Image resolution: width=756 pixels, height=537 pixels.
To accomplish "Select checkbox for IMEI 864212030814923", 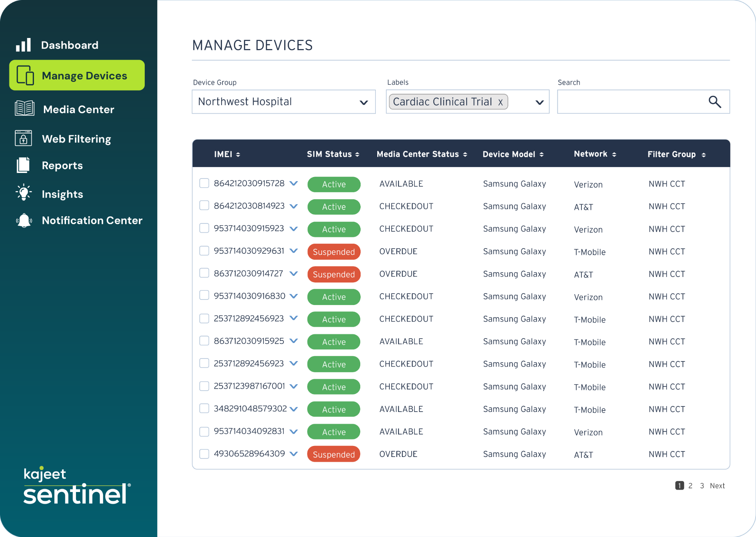I will (x=204, y=205).
